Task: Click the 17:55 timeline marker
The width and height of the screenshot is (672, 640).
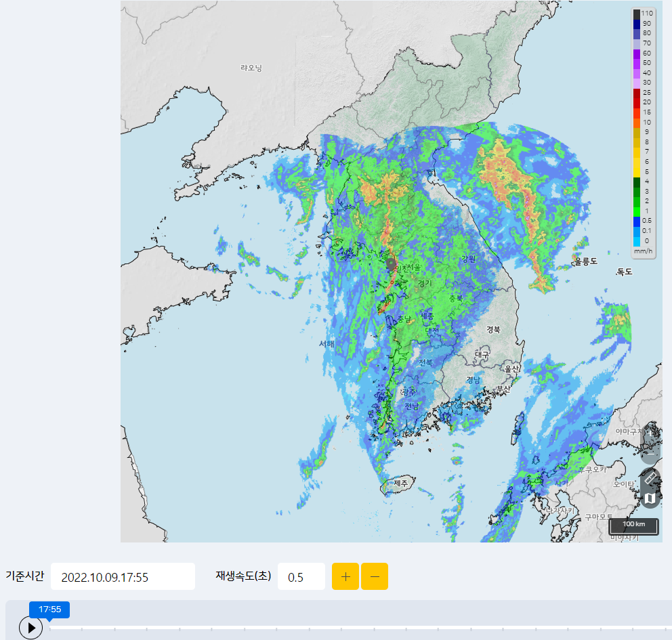Action: 49,609
